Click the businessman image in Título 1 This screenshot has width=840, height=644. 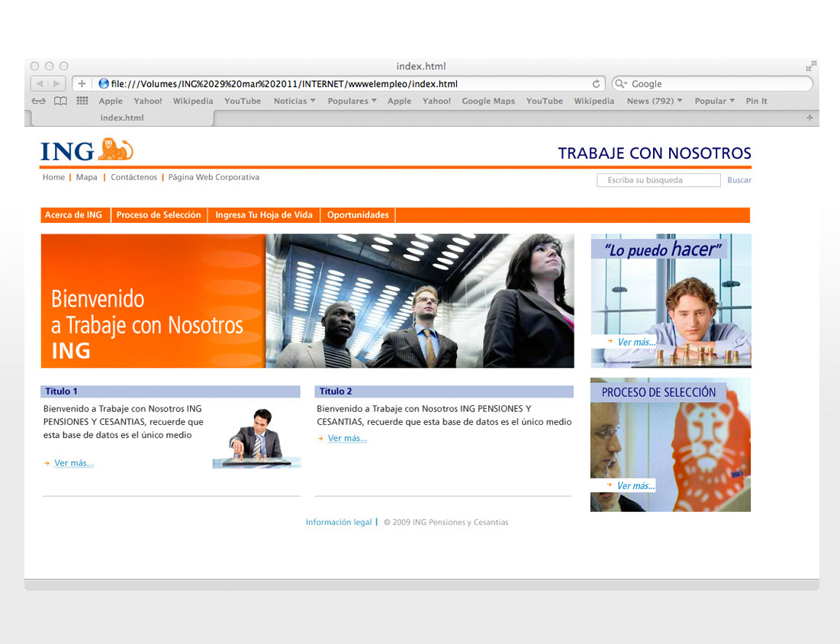pyautogui.click(x=256, y=438)
